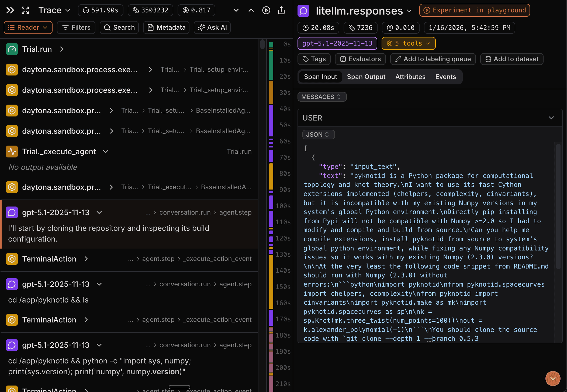Select the Trial._execute_agent waveform icon
567x392 pixels.
click(x=12, y=151)
